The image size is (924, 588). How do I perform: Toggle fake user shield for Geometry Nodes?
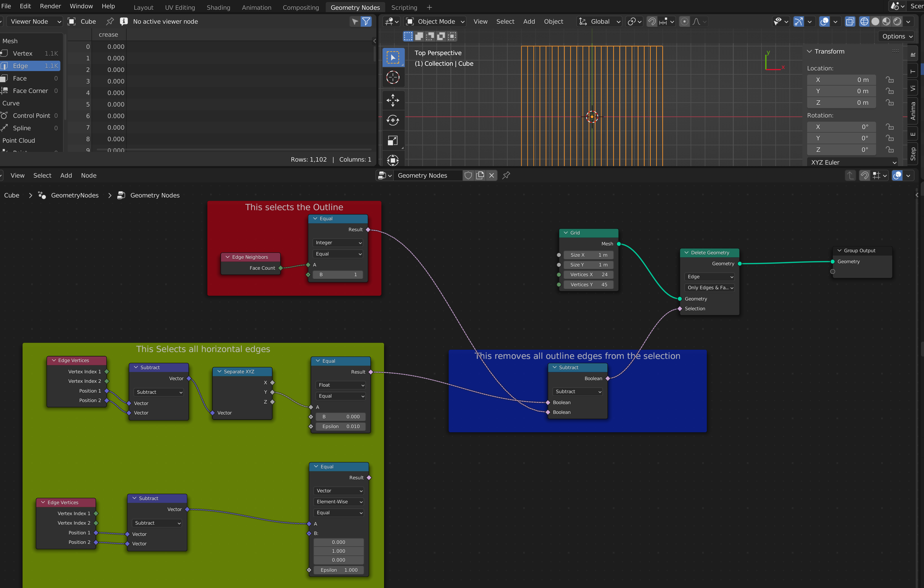click(x=468, y=176)
